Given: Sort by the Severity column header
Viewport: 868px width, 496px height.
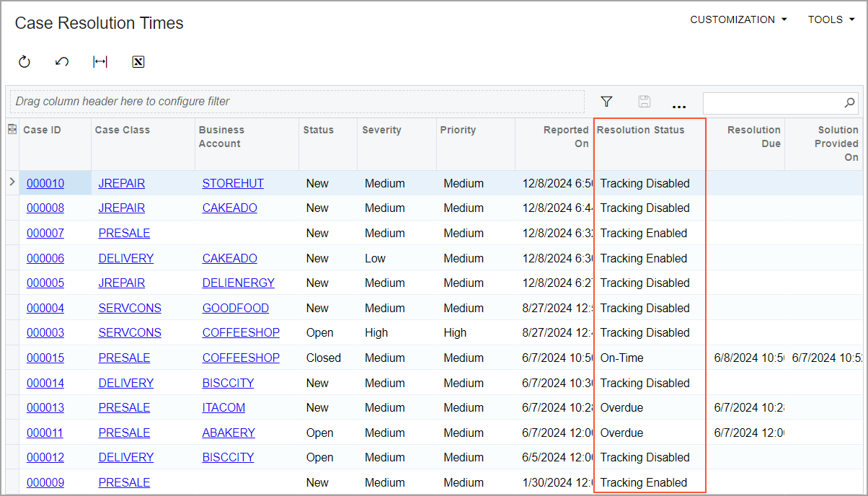Looking at the screenshot, I should (x=381, y=130).
